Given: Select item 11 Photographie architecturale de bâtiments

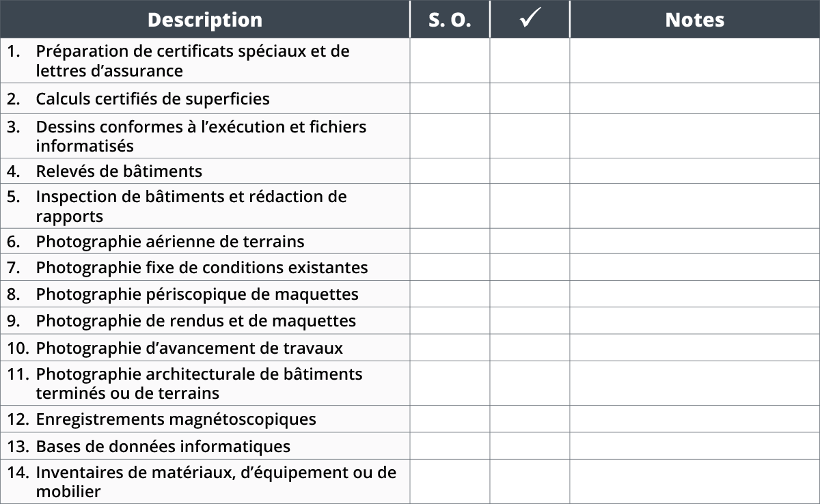Looking at the screenshot, I should 199,383.
